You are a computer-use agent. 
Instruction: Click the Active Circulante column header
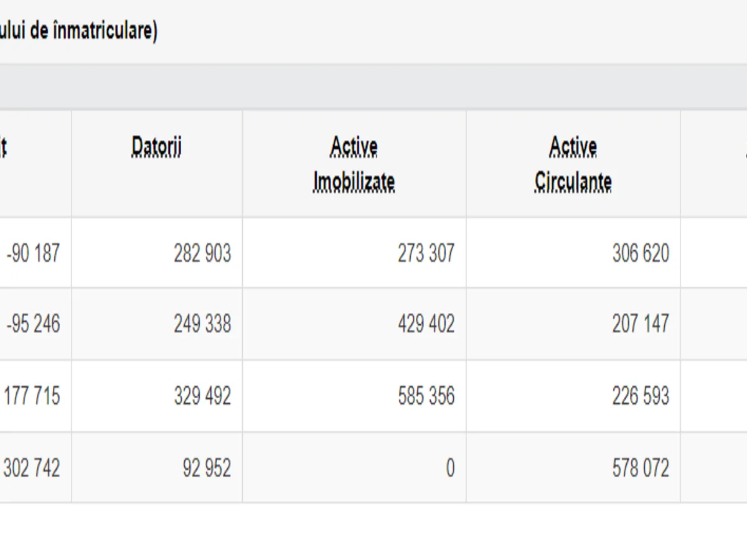[573, 164]
